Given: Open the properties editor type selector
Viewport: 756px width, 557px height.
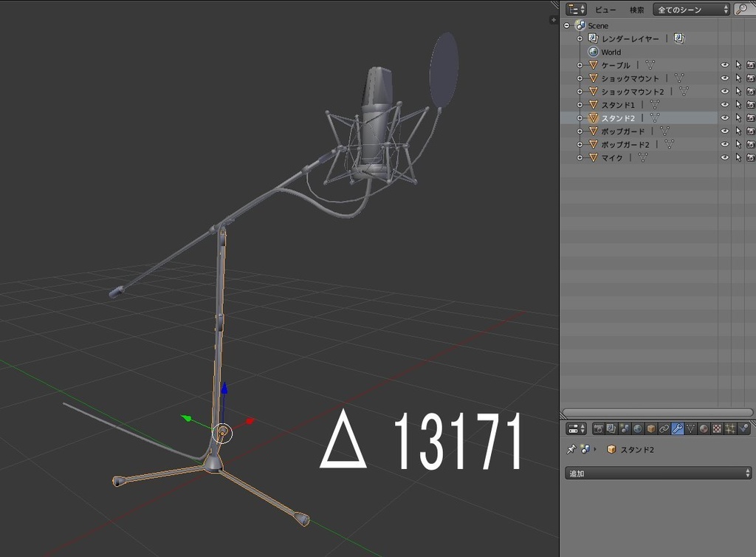Looking at the screenshot, I should [x=576, y=428].
